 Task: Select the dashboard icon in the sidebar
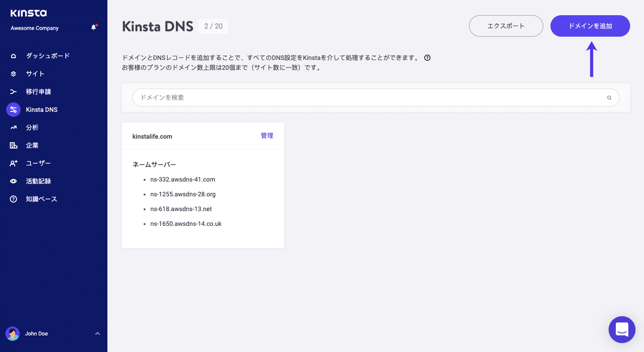point(13,55)
